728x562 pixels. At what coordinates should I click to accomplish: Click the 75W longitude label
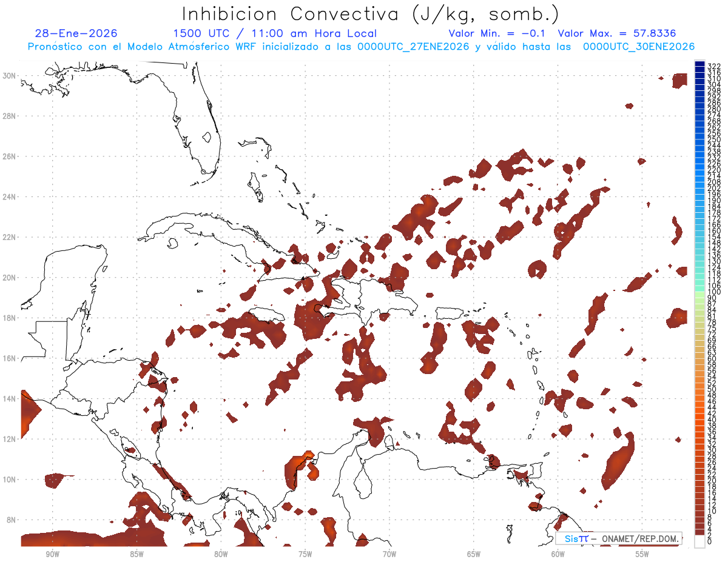pos(305,554)
